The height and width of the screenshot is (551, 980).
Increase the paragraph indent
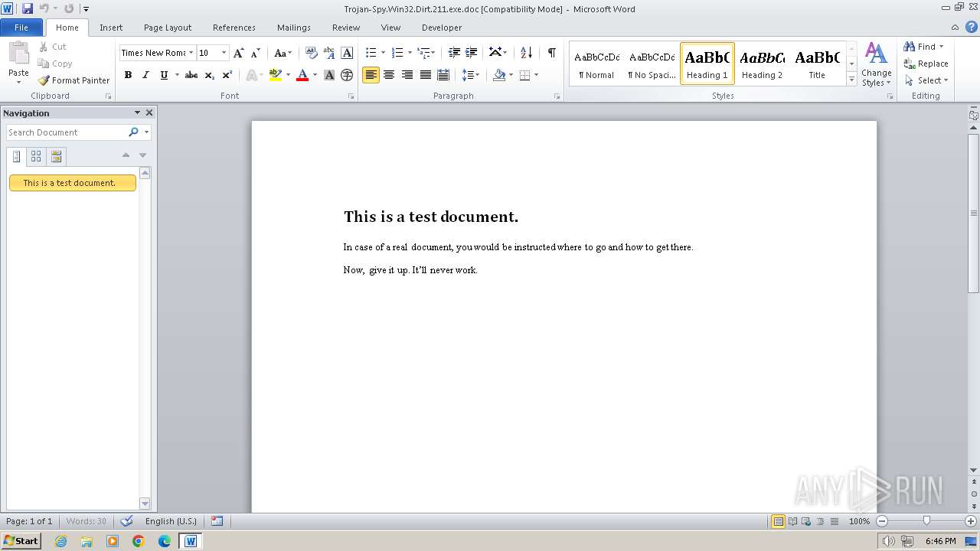tap(472, 53)
